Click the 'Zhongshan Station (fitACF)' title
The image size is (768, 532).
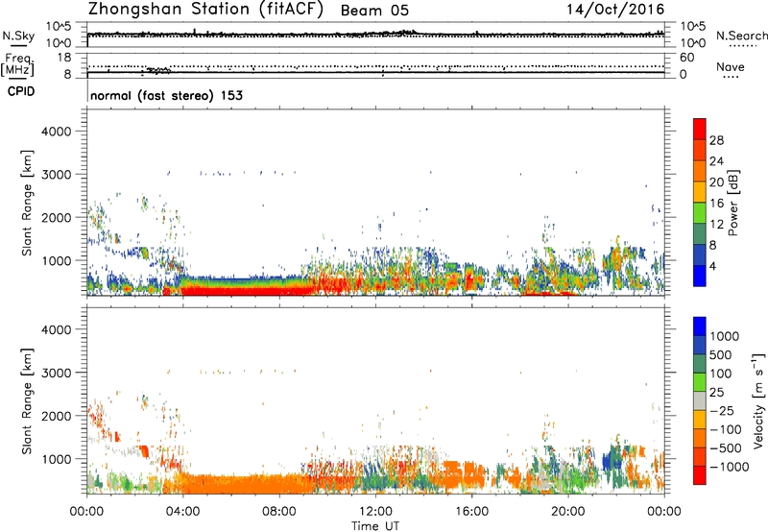pos(205,10)
